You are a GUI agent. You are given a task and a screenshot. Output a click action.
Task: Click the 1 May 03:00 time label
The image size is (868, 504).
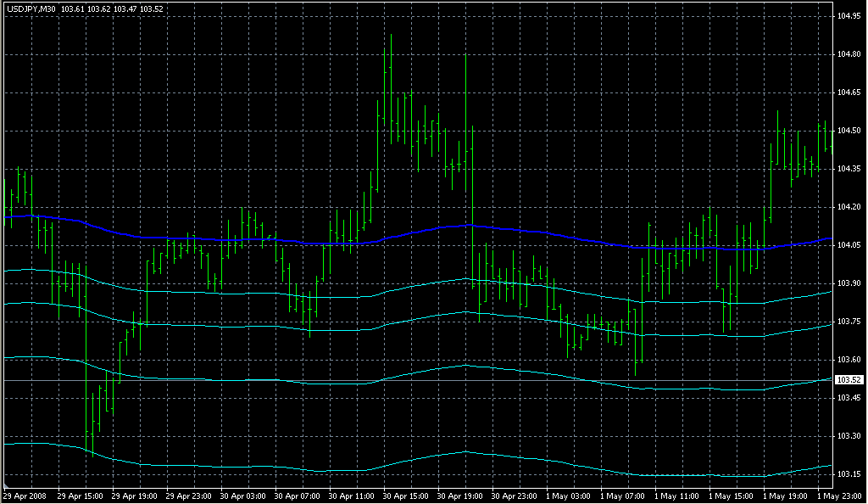pos(570,495)
